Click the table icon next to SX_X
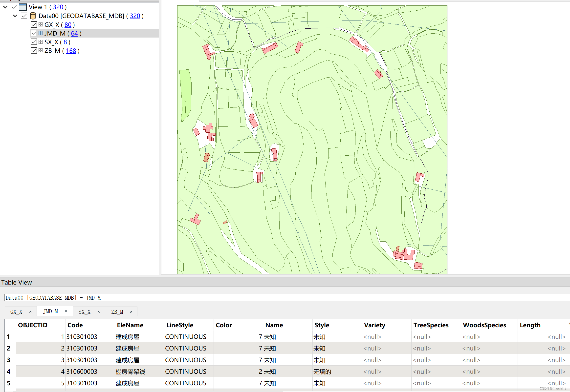Image resolution: width=570 pixels, height=392 pixels. [40, 42]
